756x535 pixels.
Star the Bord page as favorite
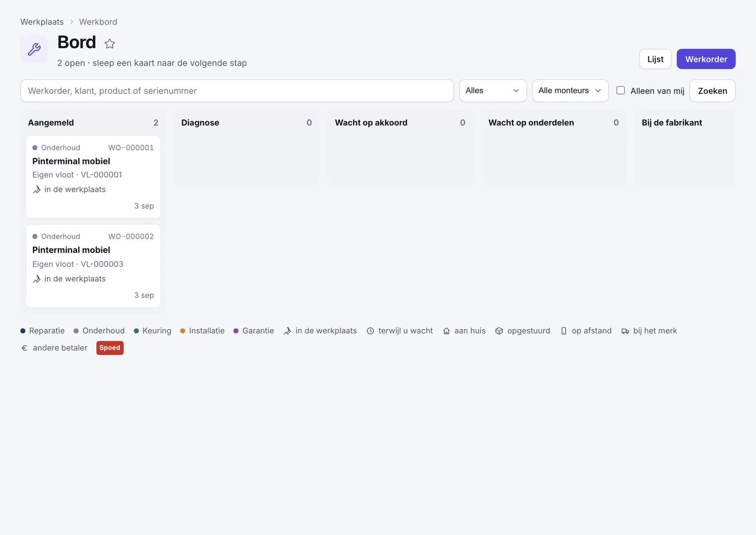[x=110, y=44]
